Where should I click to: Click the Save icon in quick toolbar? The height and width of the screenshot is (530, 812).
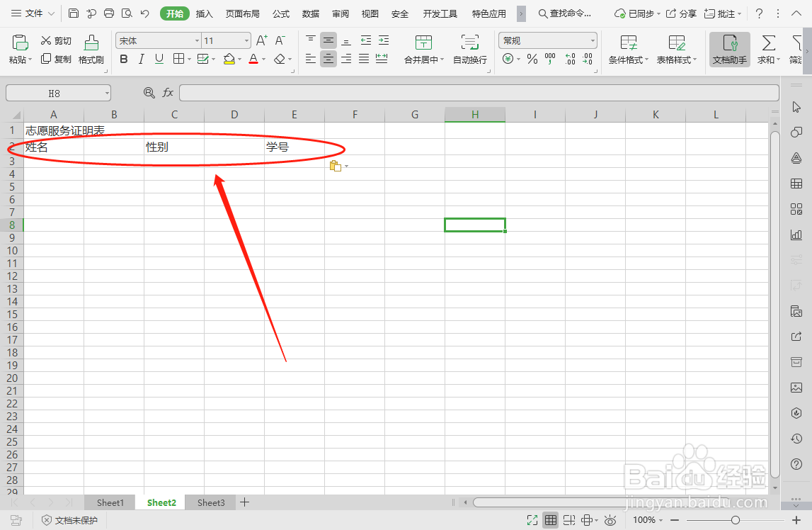coord(74,13)
